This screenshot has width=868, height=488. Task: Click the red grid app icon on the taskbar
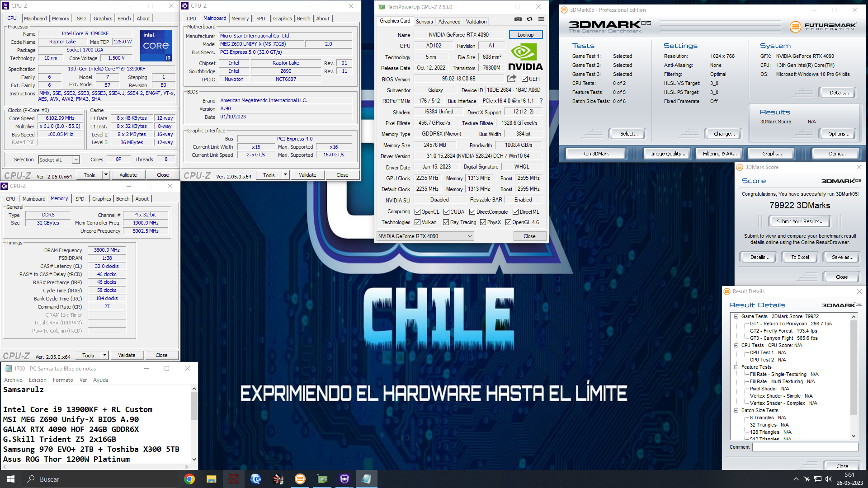[234, 479]
